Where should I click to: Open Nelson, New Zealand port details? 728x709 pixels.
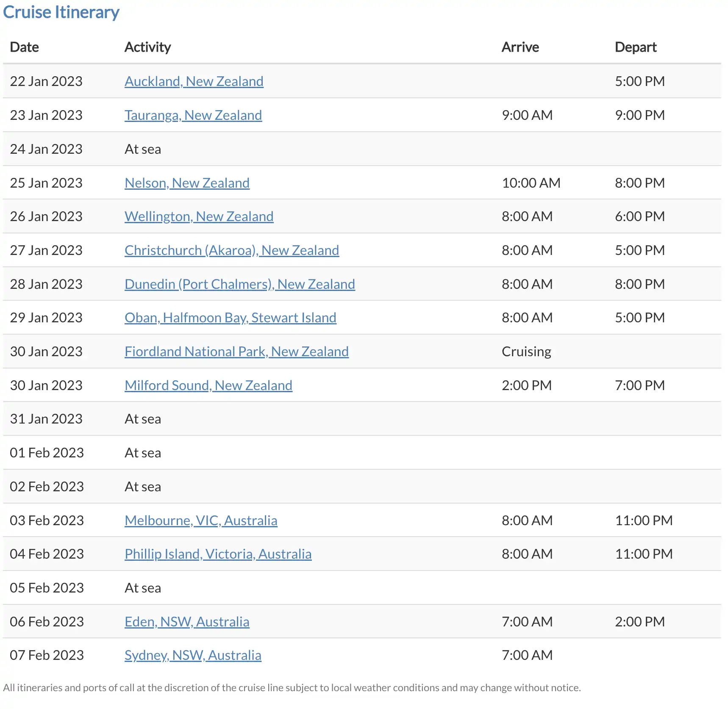(x=187, y=183)
